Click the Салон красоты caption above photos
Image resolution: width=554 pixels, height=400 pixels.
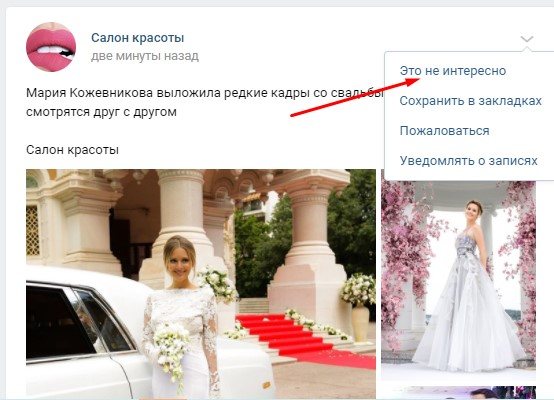click(x=72, y=150)
